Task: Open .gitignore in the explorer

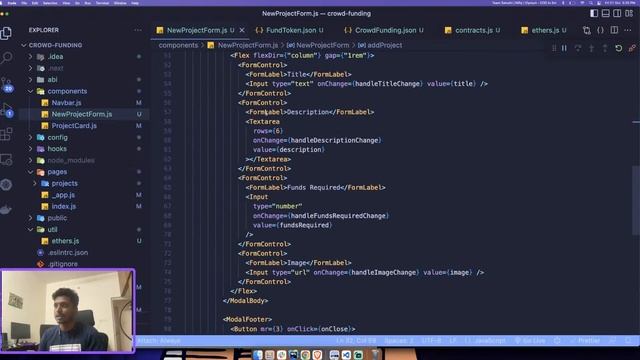Action: [x=62, y=264]
